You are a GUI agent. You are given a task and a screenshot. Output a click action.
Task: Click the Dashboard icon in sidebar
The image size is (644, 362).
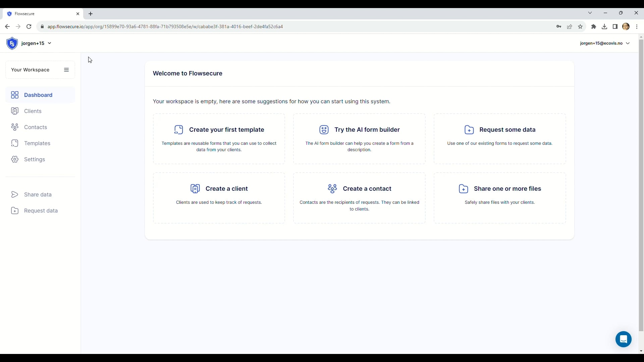pos(15,95)
